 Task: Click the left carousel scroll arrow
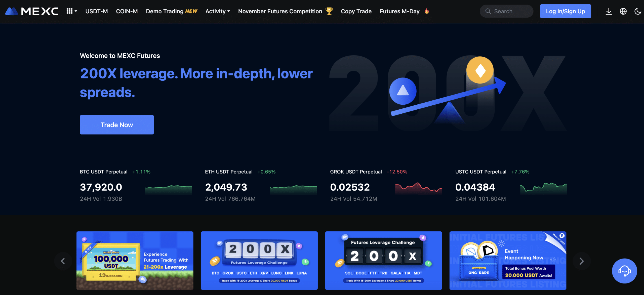[x=62, y=261]
